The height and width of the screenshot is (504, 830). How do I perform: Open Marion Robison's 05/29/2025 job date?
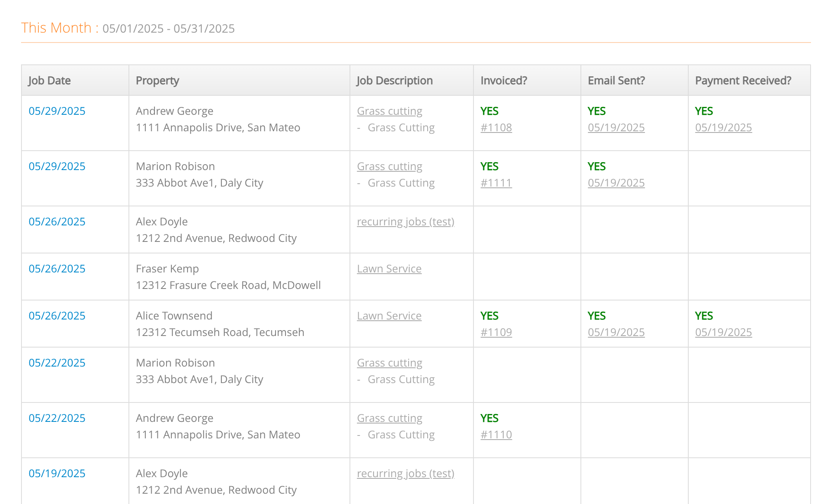click(57, 166)
